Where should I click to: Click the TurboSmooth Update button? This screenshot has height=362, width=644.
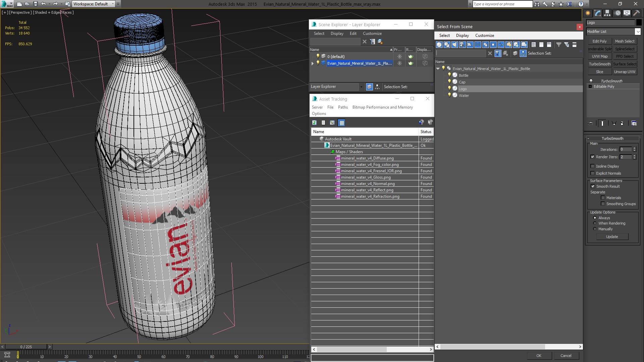(x=612, y=237)
